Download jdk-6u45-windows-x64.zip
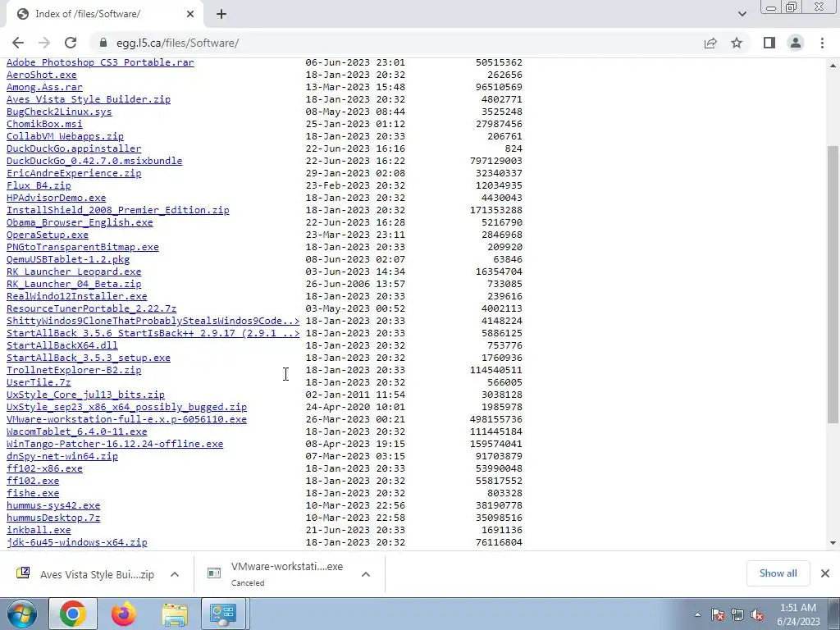This screenshot has width=840, height=630. 76,543
